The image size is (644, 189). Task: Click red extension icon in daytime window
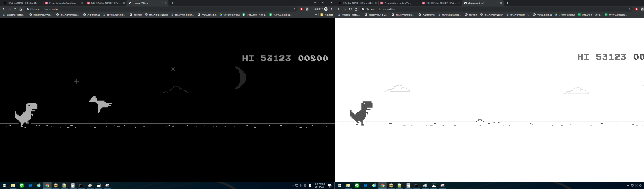pyautogui.click(x=637, y=9)
